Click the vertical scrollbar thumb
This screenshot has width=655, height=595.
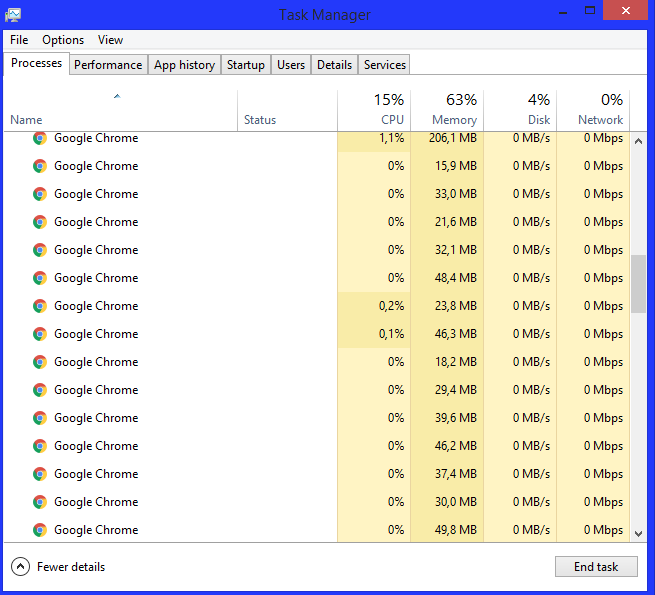point(638,284)
